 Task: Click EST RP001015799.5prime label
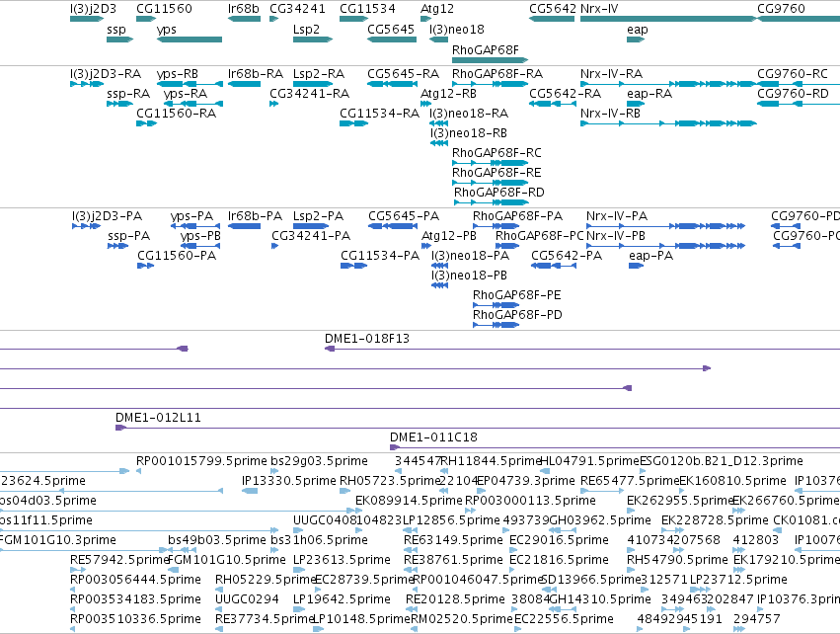pyautogui.click(x=201, y=461)
